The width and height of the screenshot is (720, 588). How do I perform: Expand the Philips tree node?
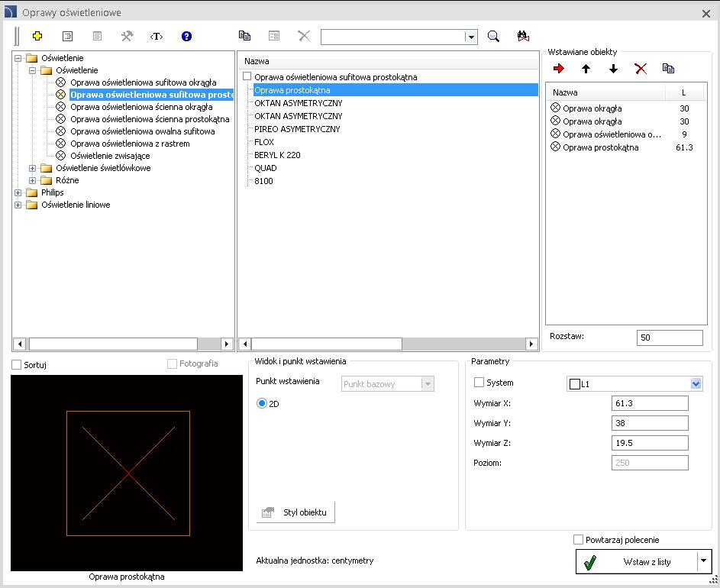18,192
